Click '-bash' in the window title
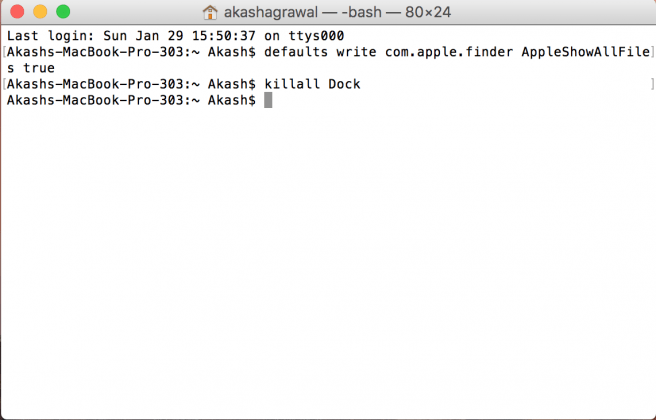 click(x=361, y=12)
